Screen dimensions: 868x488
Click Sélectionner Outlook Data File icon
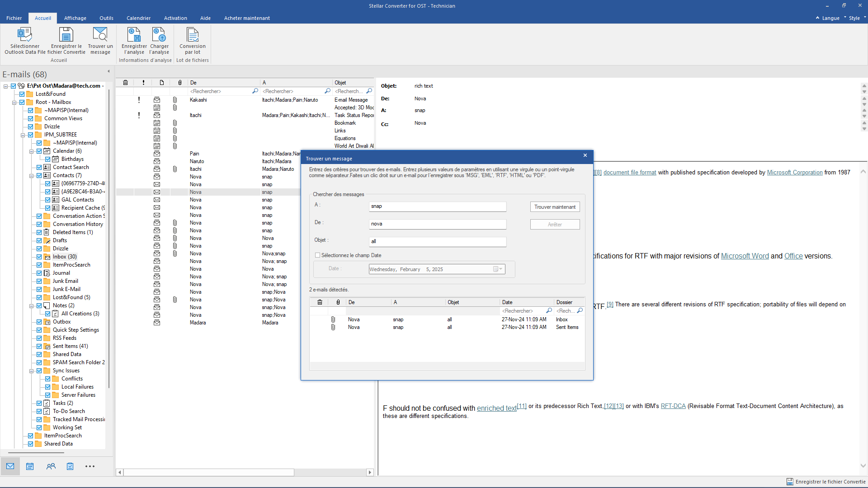(x=24, y=35)
